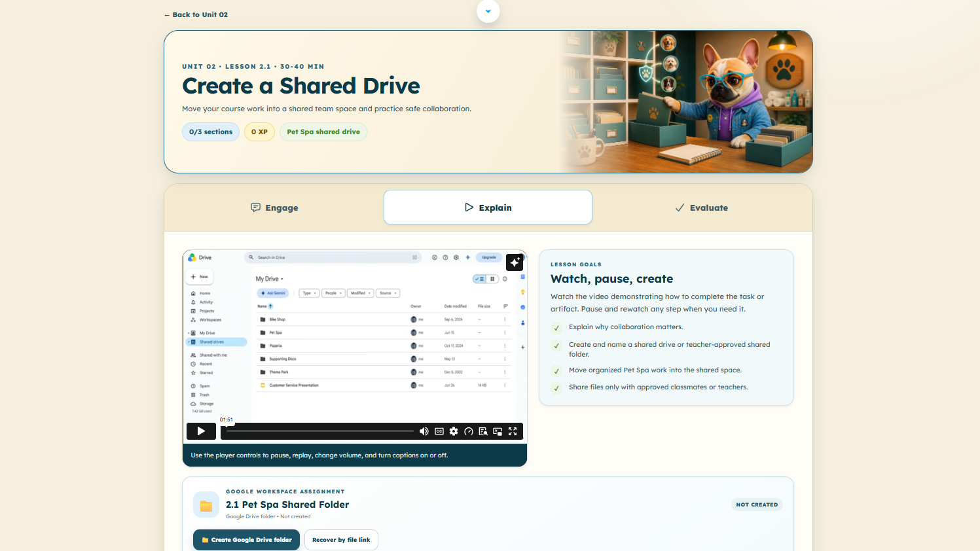980x551 pixels.
Task: Toggle picture-in-picture mode in the player
Action: pos(498,431)
